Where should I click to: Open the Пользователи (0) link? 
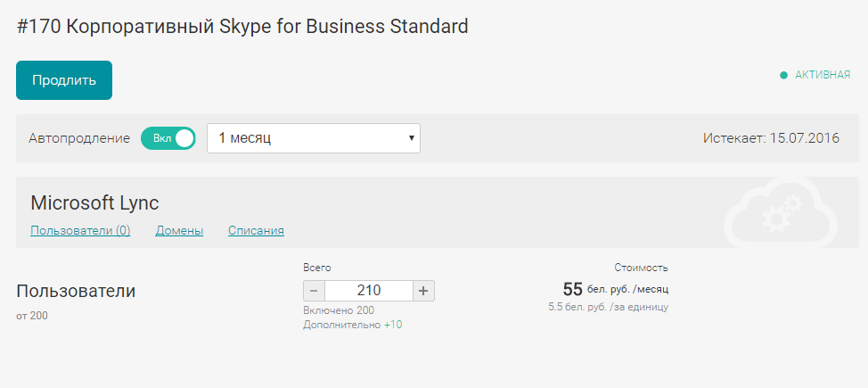[80, 231]
